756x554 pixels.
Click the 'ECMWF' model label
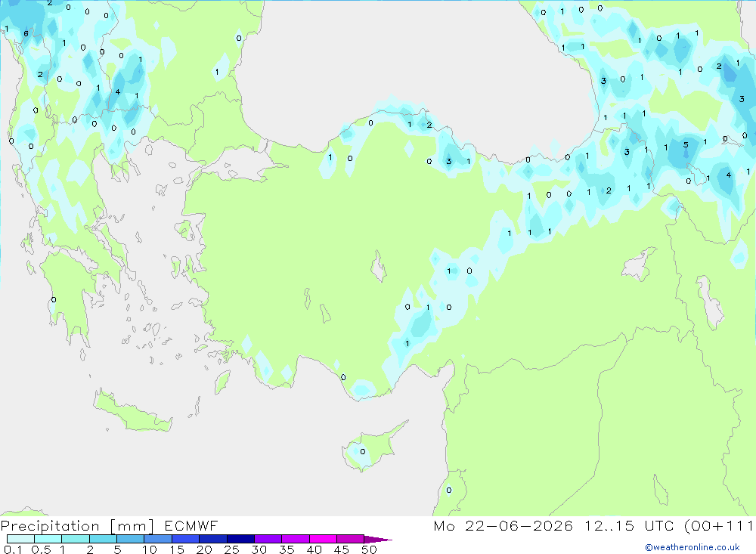tap(191, 525)
